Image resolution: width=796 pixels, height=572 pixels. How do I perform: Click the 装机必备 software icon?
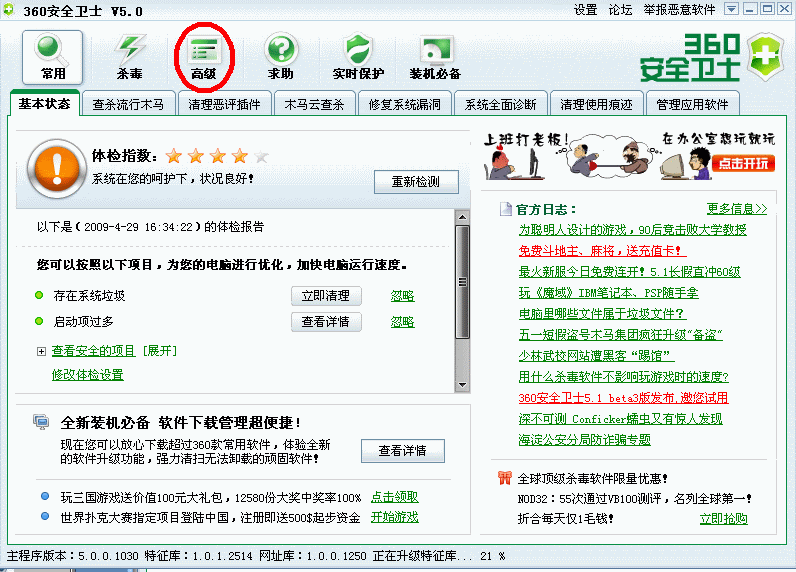pyautogui.click(x=435, y=50)
